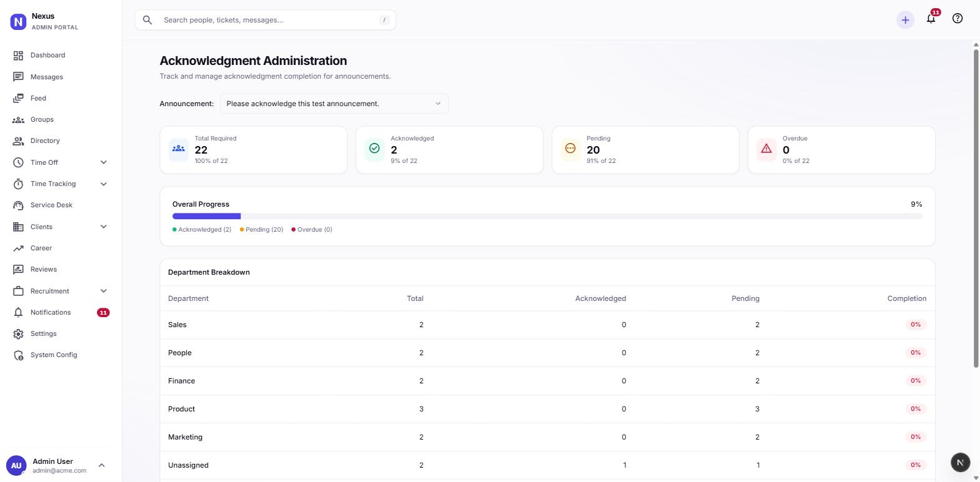
Task: Click the Reviews icon in sidebar
Action: tap(18, 269)
